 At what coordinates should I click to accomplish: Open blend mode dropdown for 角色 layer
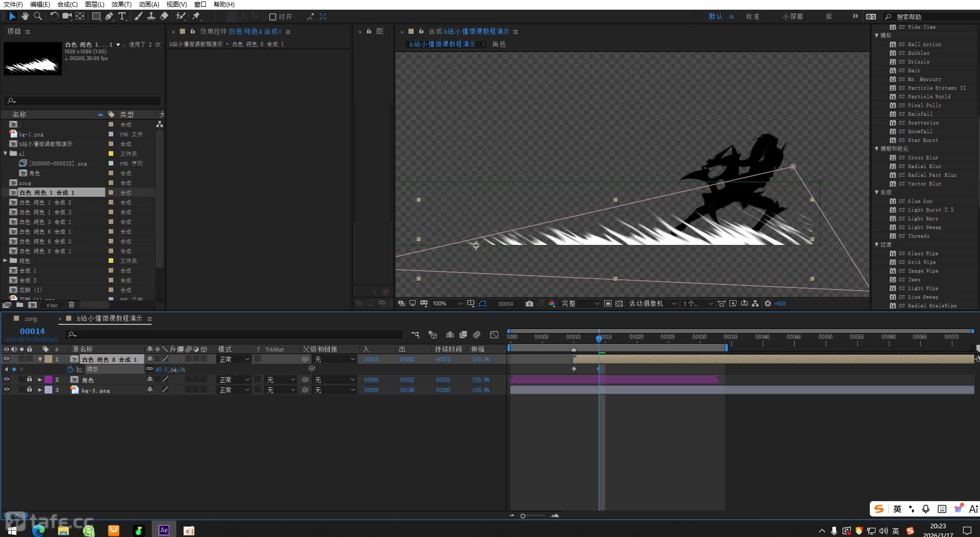[x=234, y=380]
